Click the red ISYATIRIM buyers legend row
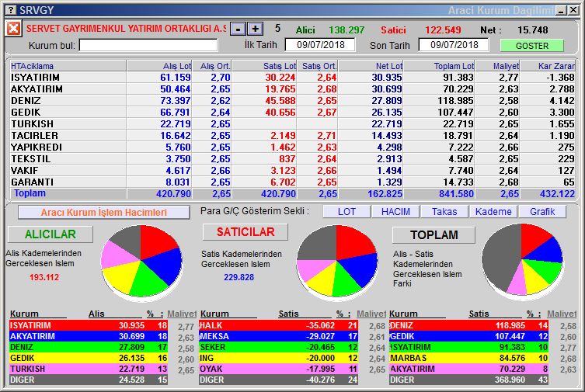 89,325
